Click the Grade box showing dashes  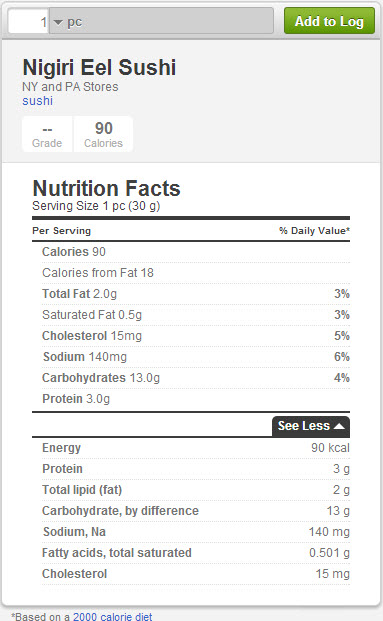pos(47,134)
